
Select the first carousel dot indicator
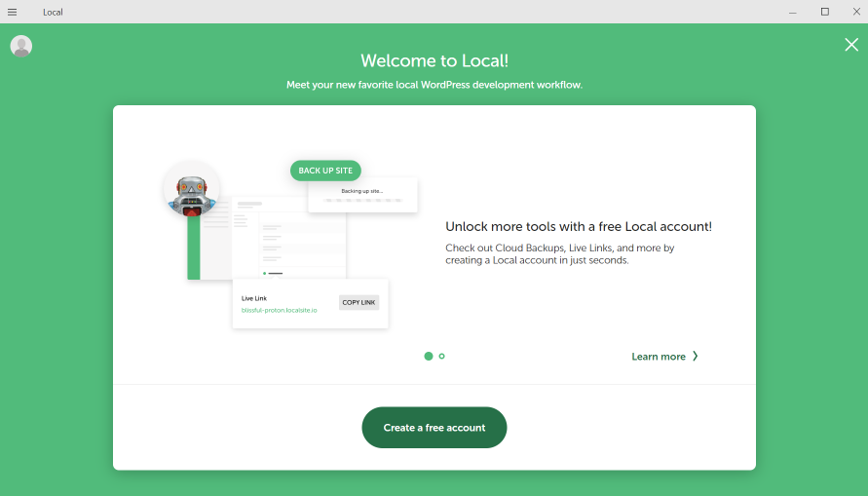pos(429,356)
